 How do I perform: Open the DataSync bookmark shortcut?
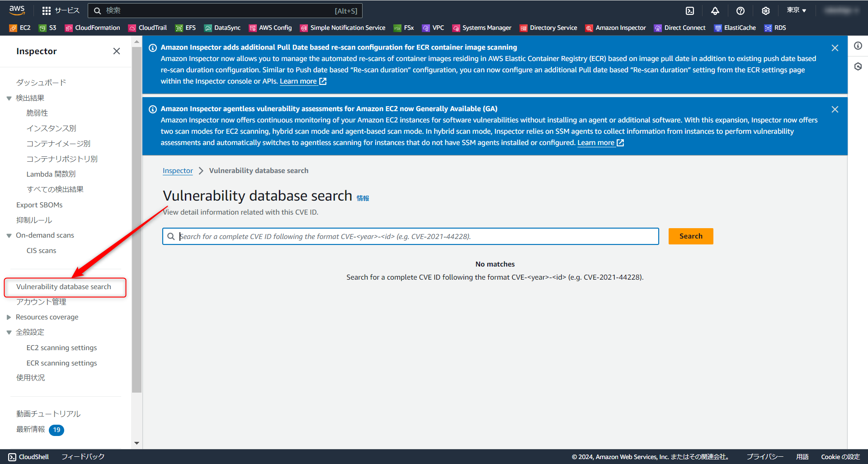point(222,28)
